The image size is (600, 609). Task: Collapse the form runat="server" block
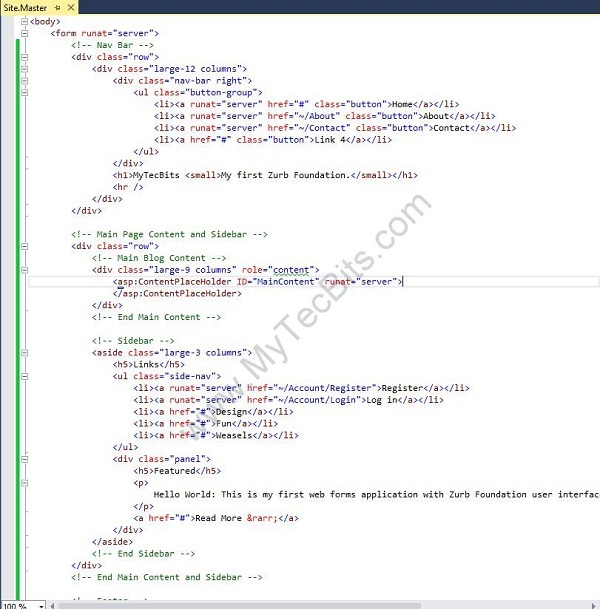click(24, 33)
